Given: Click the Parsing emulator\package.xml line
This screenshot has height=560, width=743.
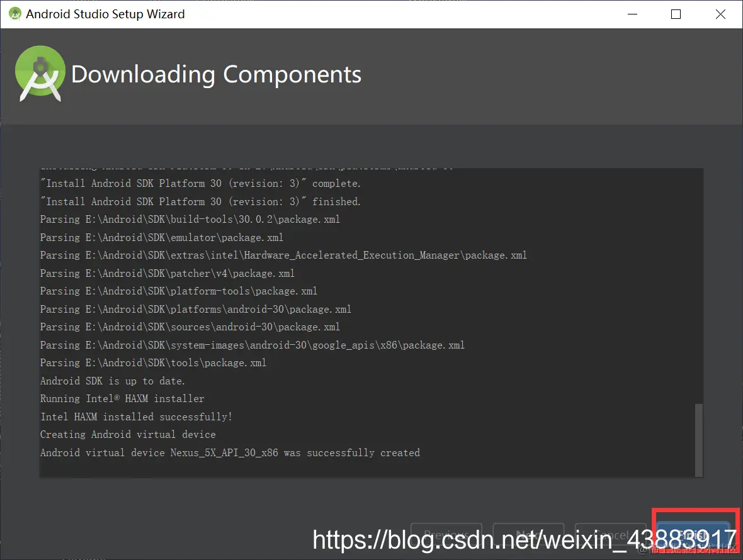Looking at the screenshot, I should (162, 237).
